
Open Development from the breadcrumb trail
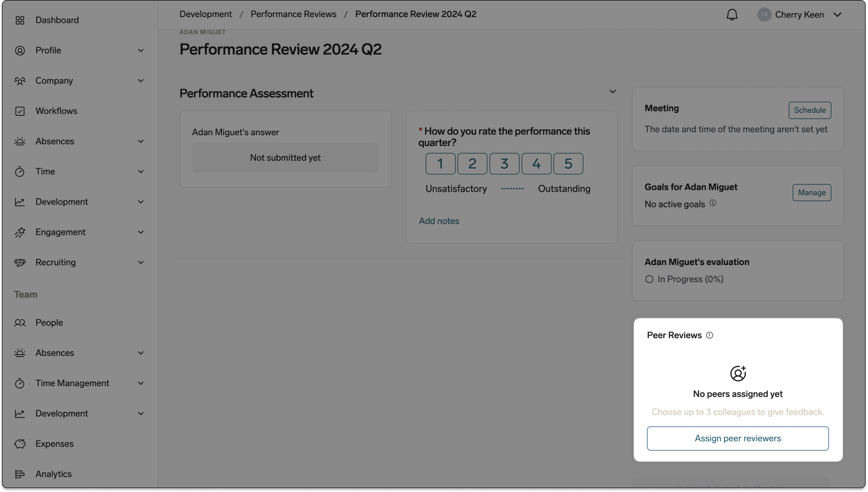(x=205, y=14)
